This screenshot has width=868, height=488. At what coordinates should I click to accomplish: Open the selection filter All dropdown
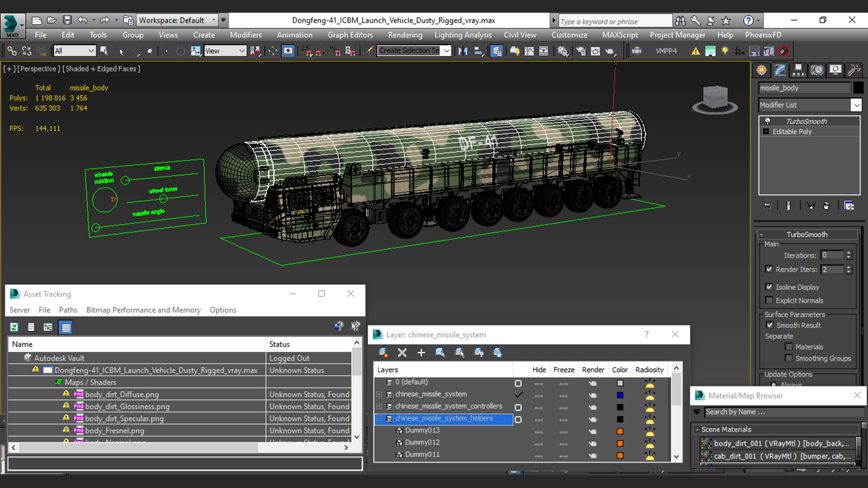pos(75,51)
